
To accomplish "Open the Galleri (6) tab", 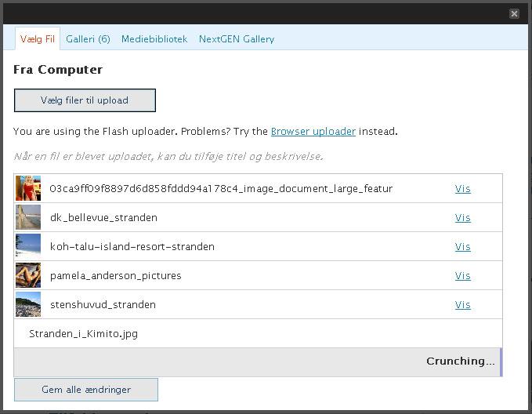I will point(88,38).
